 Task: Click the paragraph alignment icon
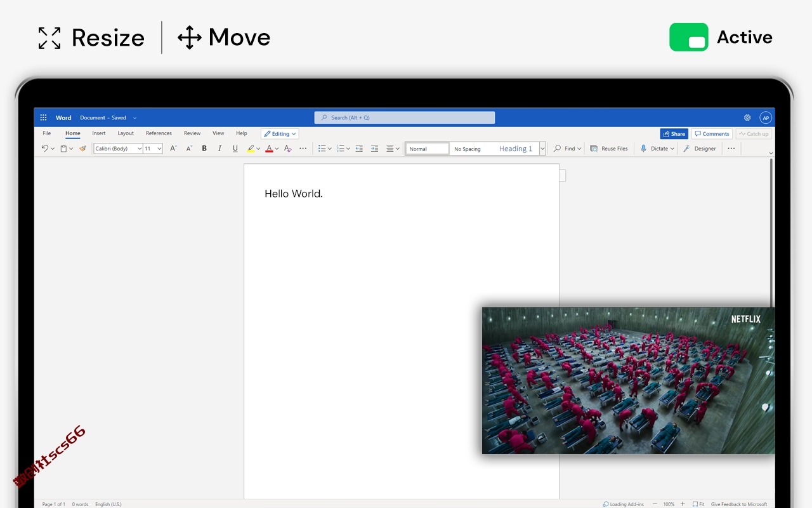pos(390,149)
